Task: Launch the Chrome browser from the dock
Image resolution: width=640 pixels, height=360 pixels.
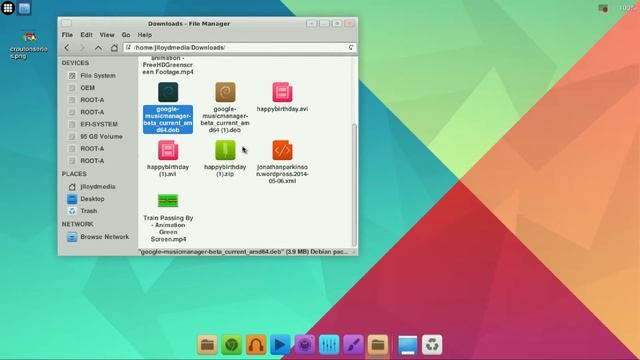Action: 231,345
